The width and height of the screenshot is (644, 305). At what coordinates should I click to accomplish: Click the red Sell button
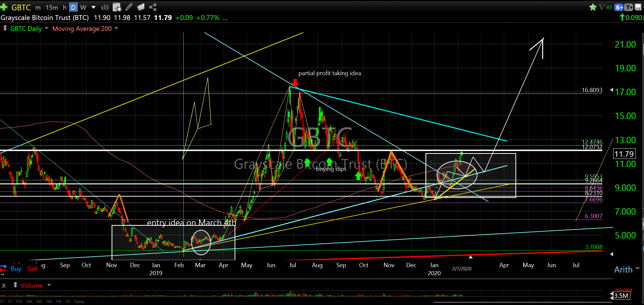pyautogui.click(x=32, y=269)
